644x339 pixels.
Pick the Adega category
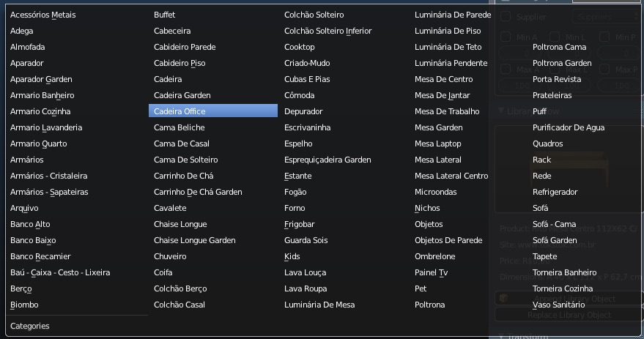click(x=22, y=31)
